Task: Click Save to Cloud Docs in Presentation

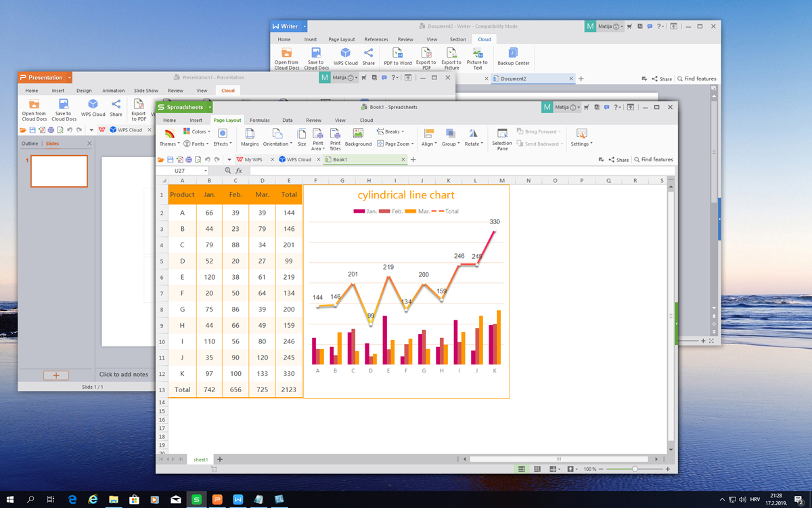Action: tap(64, 110)
